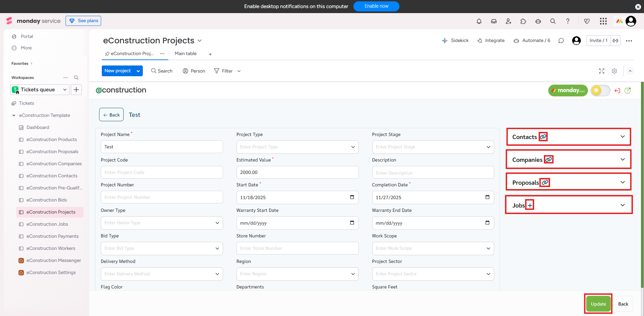Toggle the light/dark mode switch

(x=600, y=90)
